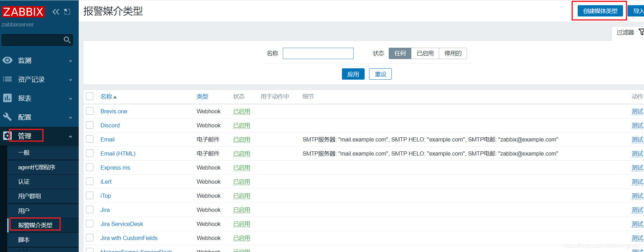The width and height of the screenshot is (644, 252).
Task: Expand the 报表 menu chevron
Action: [70, 99]
